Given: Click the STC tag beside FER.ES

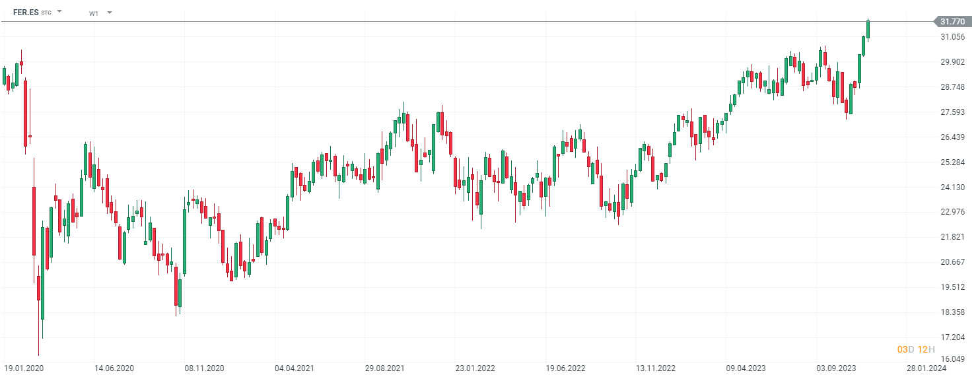Looking at the screenshot, I should click(46, 13).
